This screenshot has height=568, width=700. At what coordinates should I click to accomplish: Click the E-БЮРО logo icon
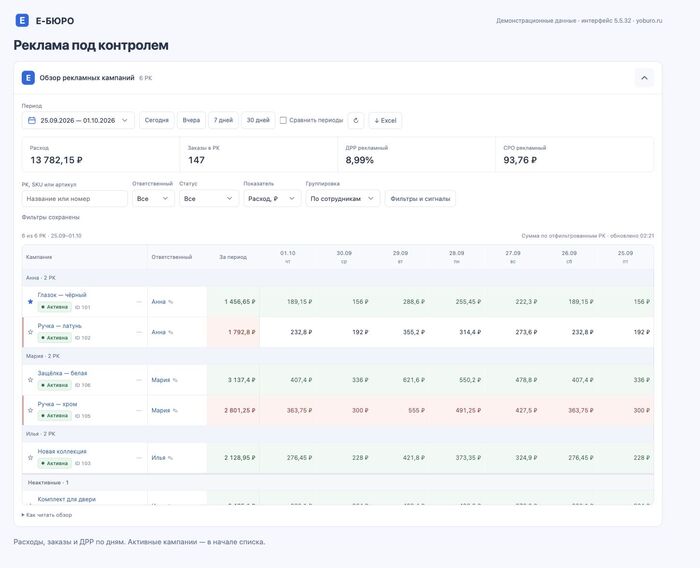coord(22,20)
